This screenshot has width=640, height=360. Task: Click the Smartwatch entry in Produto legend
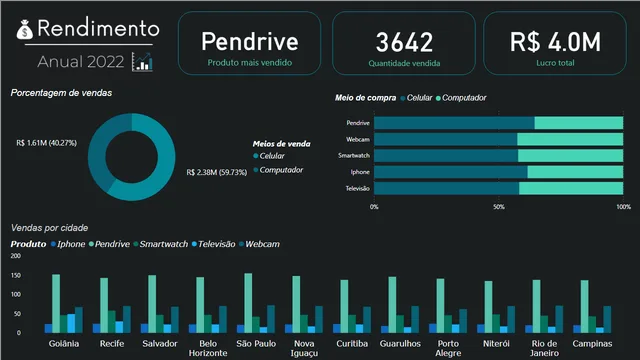coord(160,244)
